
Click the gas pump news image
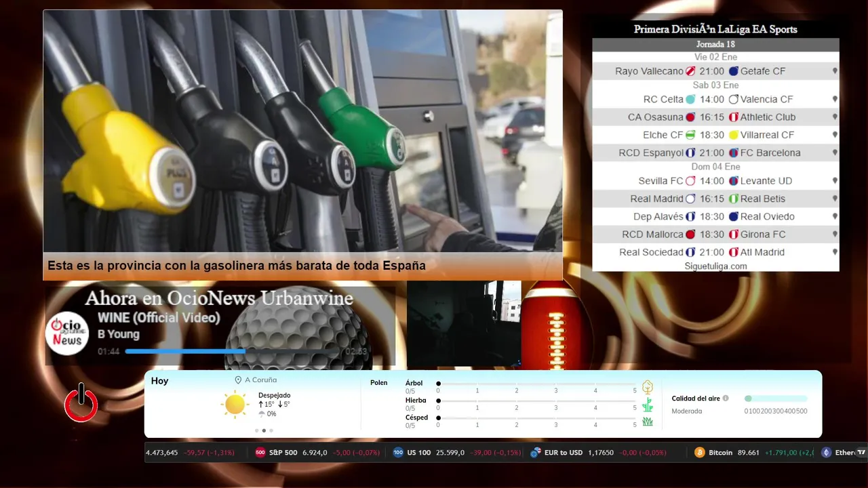[302, 131]
